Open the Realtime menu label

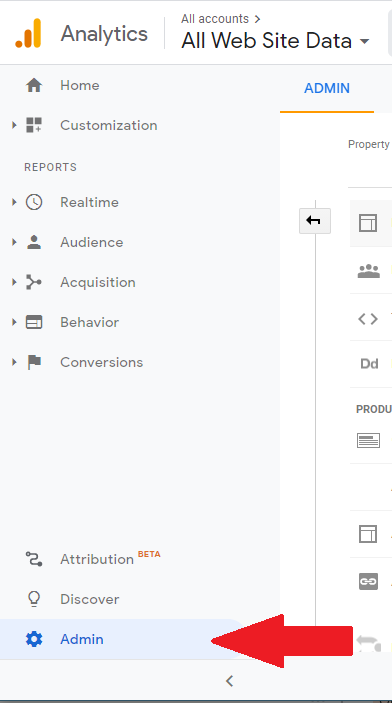point(89,202)
